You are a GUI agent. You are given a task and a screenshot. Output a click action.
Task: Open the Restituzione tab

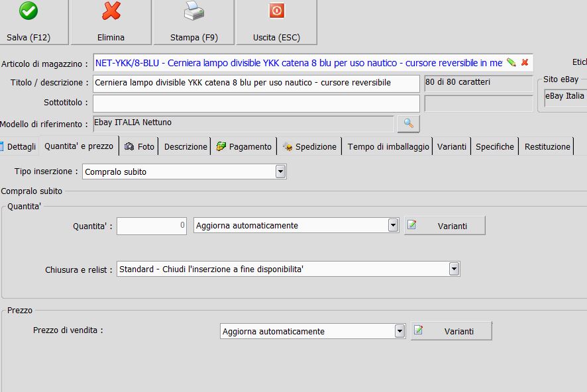point(547,146)
